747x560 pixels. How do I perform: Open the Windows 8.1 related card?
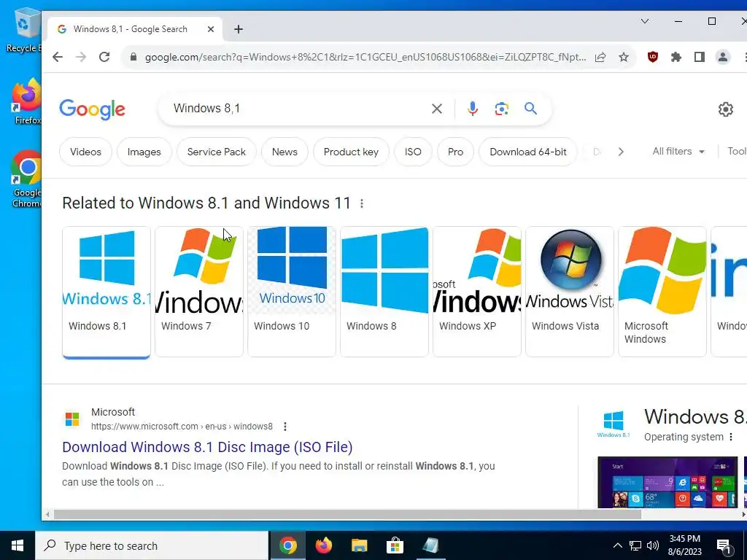(x=107, y=292)
